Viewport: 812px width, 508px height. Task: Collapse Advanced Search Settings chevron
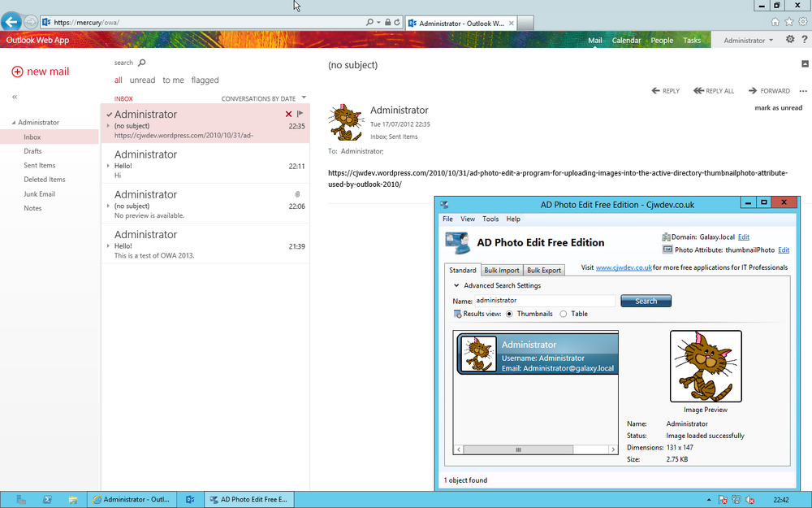point(456,285)
